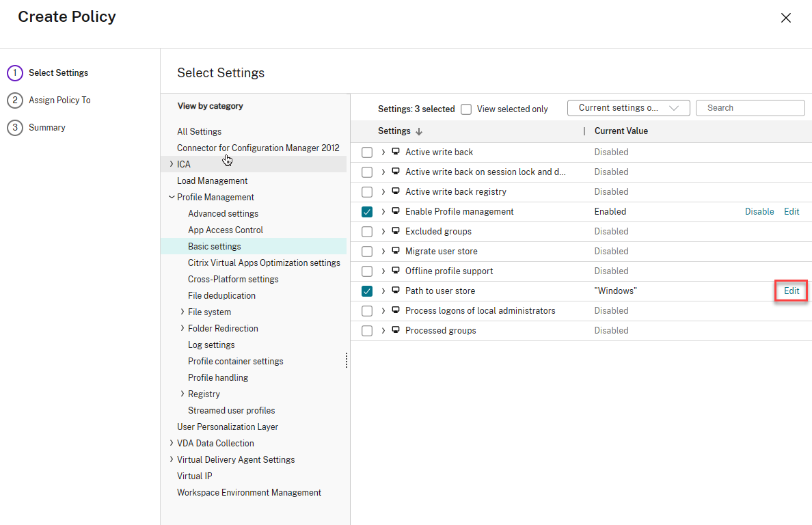
Task: Click the computer icon beside Offline profile support
Action: pyautogui.click(x=396, y=271)
